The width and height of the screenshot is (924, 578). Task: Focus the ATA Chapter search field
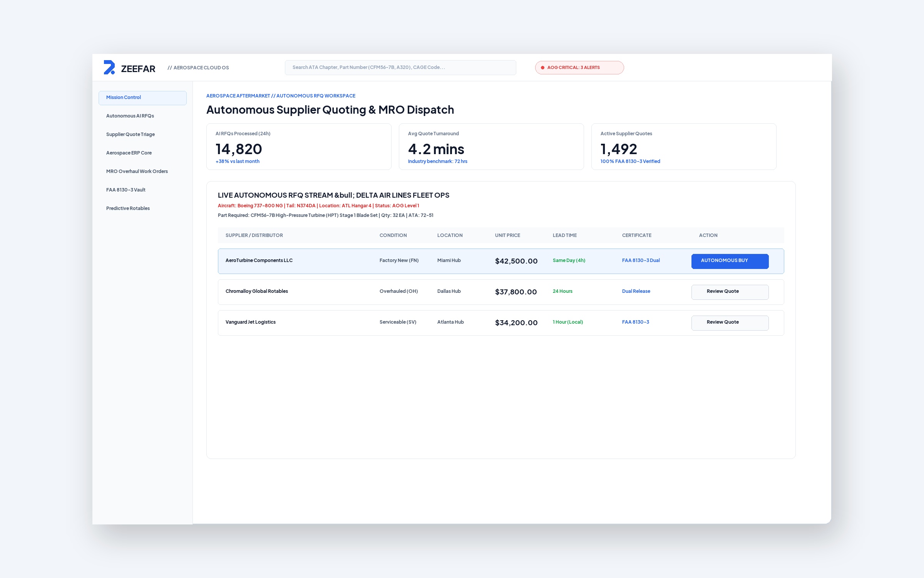click(400, 67)
